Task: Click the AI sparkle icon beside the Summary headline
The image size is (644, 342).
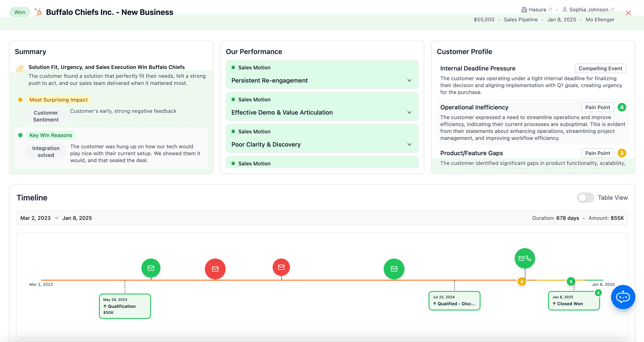Action: (x=20, y=69)
